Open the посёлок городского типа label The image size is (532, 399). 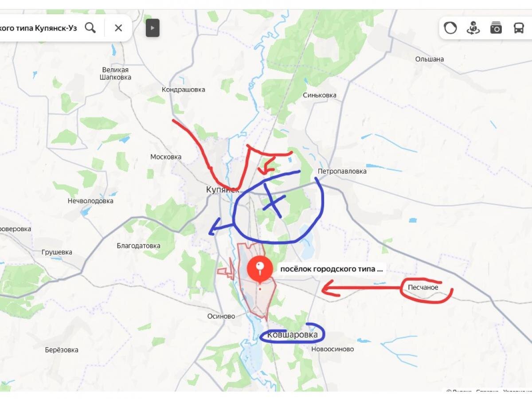(331, 269)
